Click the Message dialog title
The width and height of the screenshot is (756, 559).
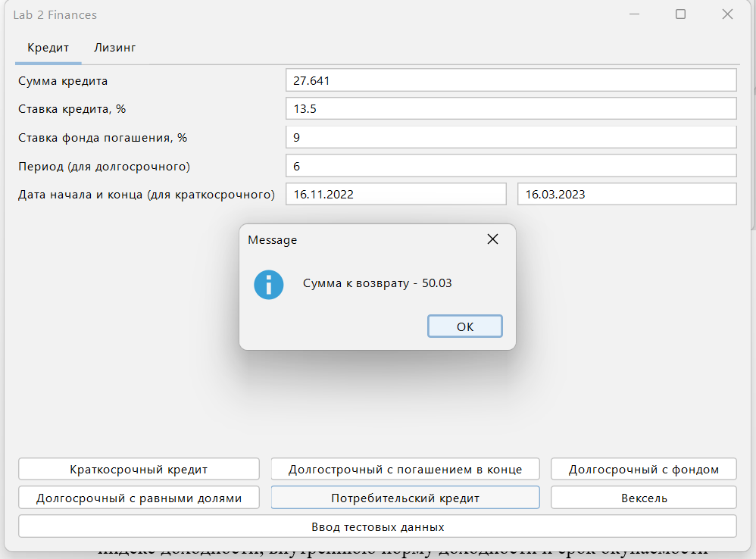pos(272,239)
